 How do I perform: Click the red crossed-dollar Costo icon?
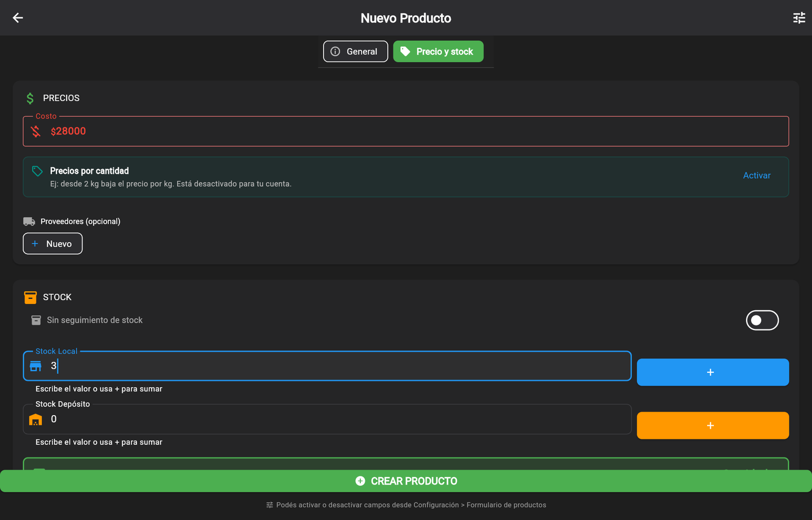click(36, 131)
